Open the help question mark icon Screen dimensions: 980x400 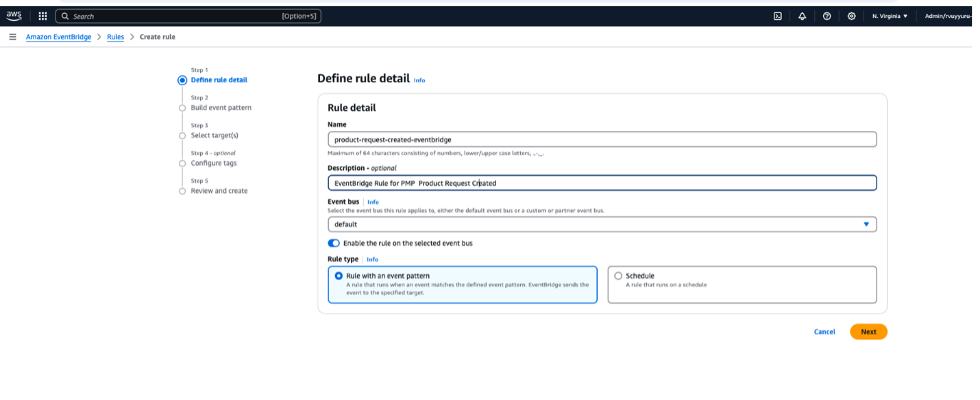(827, 16)
